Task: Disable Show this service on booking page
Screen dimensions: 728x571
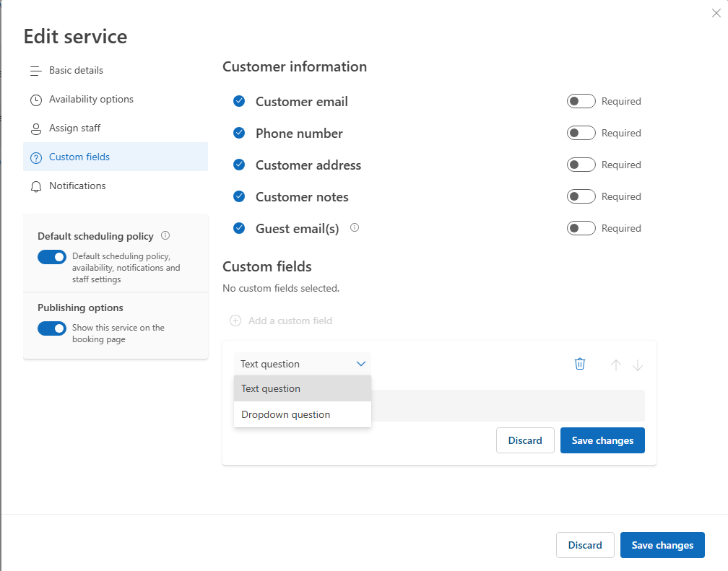Action: 52,328
